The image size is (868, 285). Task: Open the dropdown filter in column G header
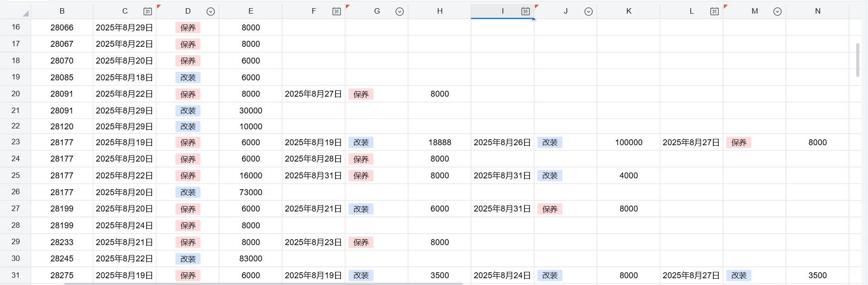coord(400,11)
